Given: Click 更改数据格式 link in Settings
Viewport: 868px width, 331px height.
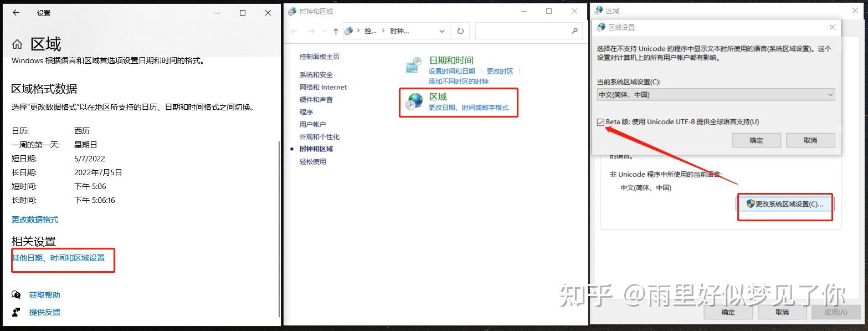Looking at the screenshot, I should pyautogui.click(x=35, y=220).
